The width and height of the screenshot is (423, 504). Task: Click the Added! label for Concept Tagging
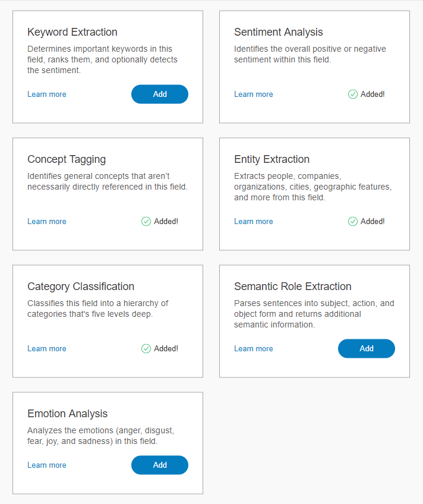point(166,221)
